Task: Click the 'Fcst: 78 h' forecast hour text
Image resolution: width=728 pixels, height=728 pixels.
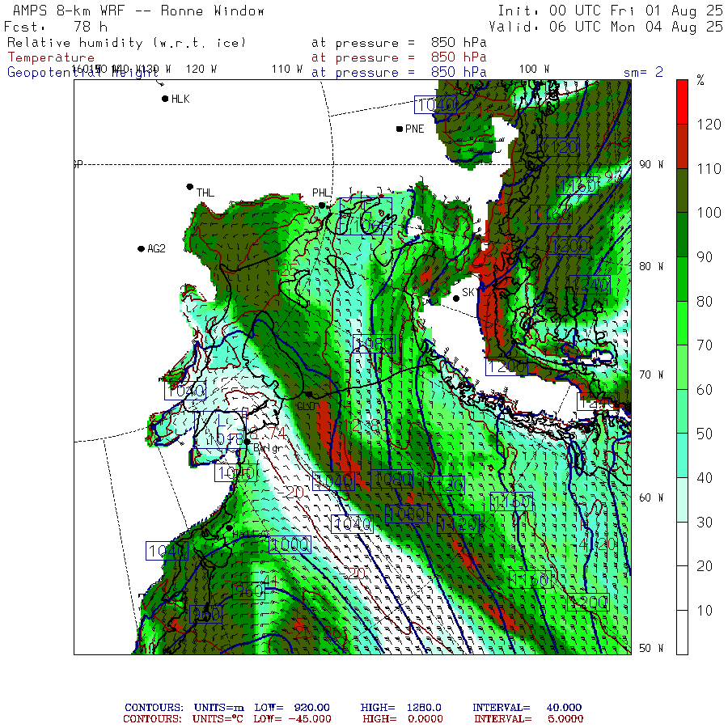Action: point(56,27)
